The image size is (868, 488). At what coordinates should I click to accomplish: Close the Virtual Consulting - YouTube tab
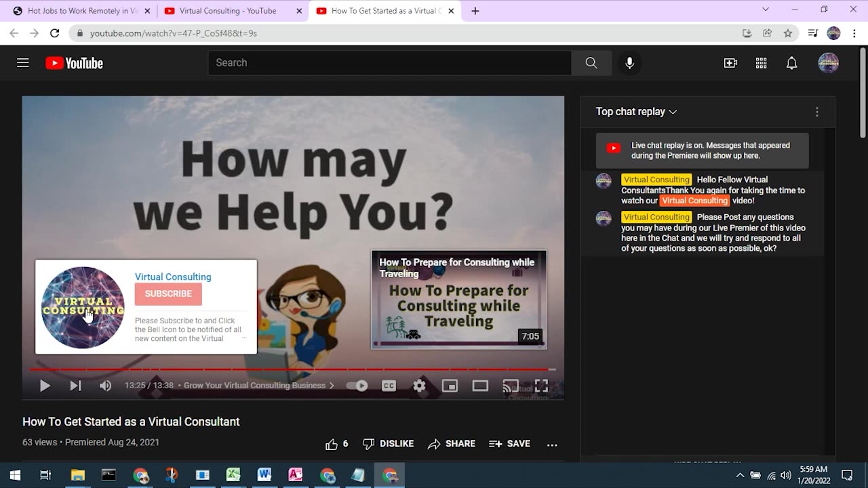pos(299,11)
